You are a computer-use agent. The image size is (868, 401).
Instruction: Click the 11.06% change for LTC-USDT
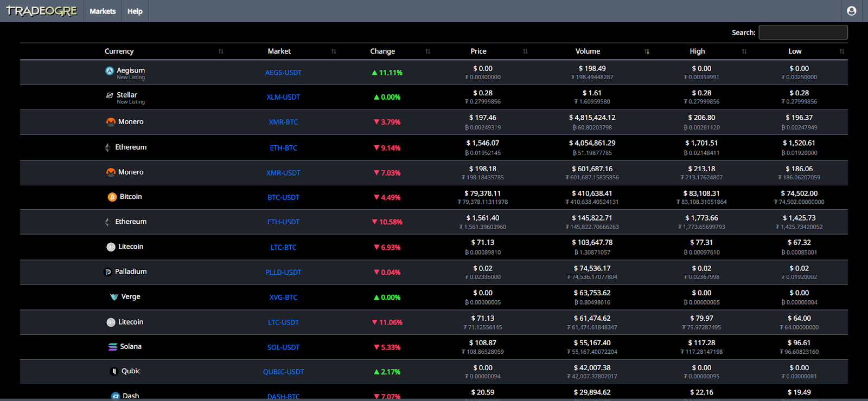[x=387, y=322]
